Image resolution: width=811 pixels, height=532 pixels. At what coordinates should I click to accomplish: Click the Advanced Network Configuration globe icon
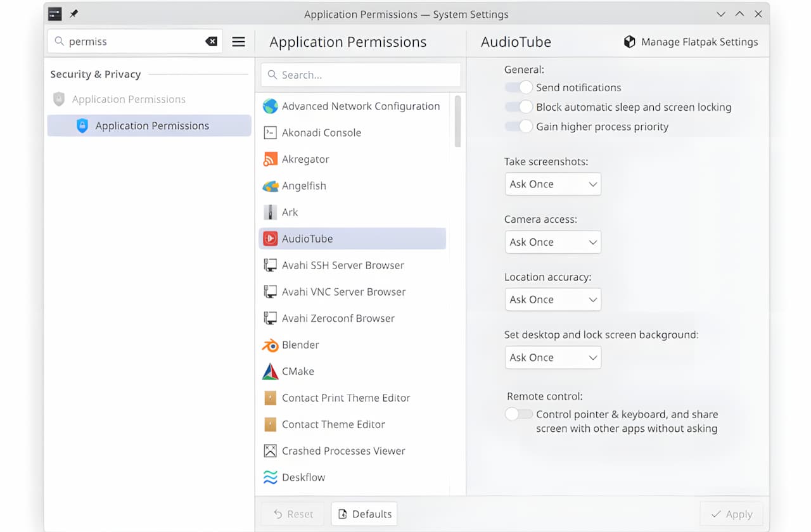[x=270, y=106]
